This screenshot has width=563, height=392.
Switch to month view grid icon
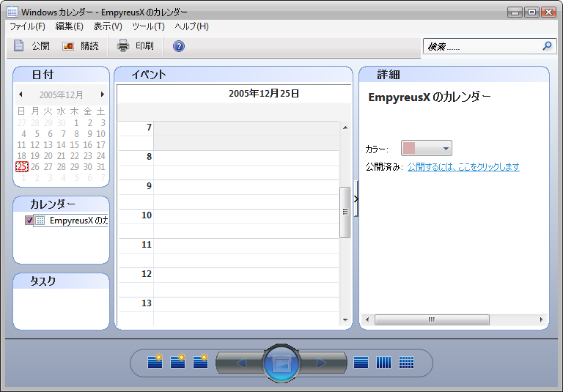pyautogui.click(x=406, y=363)
